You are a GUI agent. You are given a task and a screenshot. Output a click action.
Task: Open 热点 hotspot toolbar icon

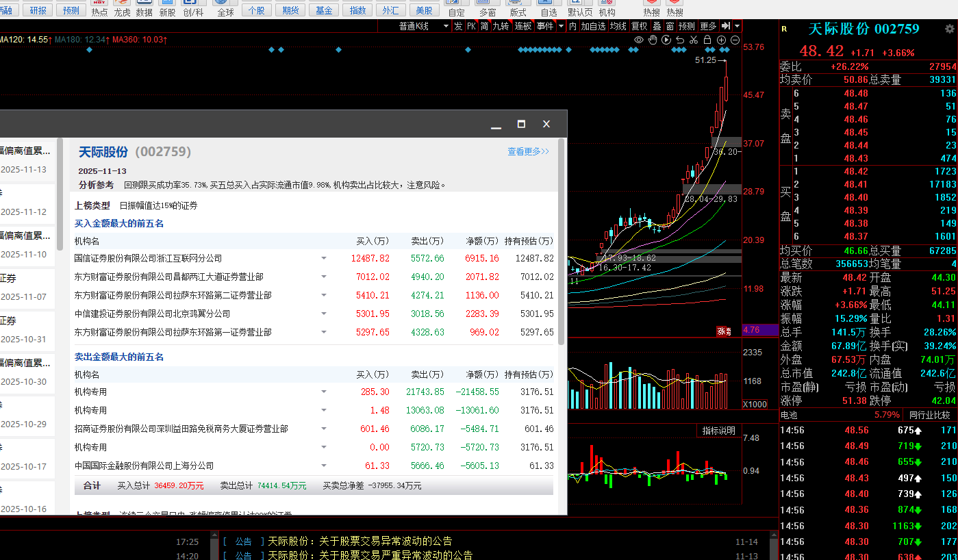pos(99,8)
